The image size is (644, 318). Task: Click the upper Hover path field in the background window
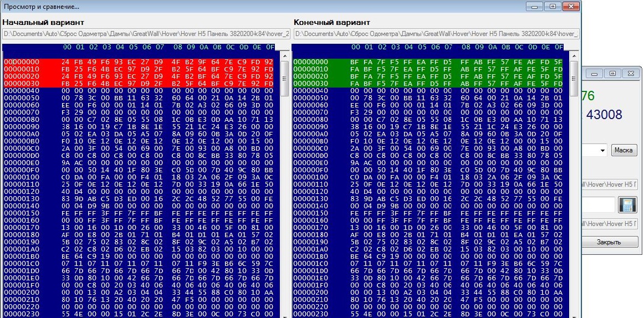[609, 184]
